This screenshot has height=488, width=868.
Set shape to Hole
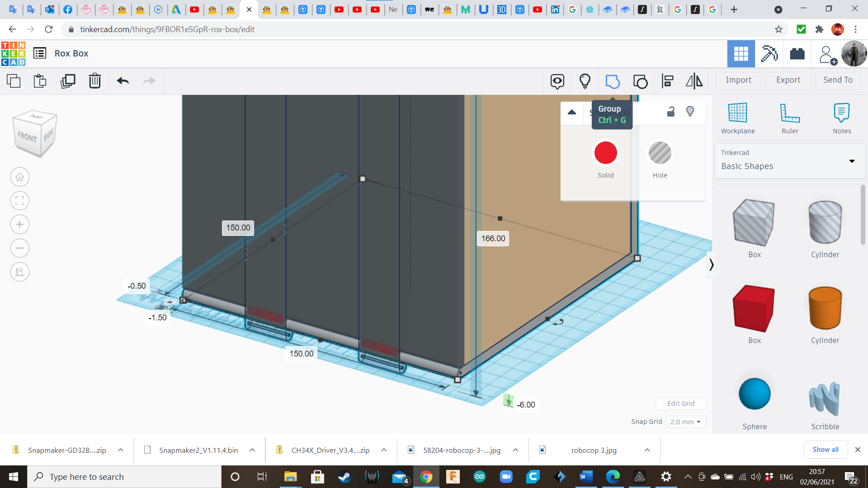pos(660,153)
